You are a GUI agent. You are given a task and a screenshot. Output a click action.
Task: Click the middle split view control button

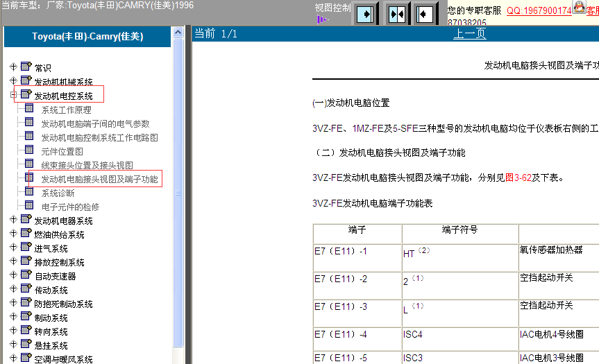tap(397, 15)
